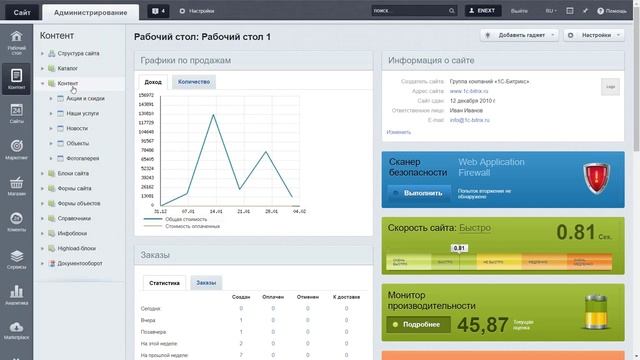Expand the Объекты node
The height and width of the screenshot is (360, 640).
[x=51, y=144]
